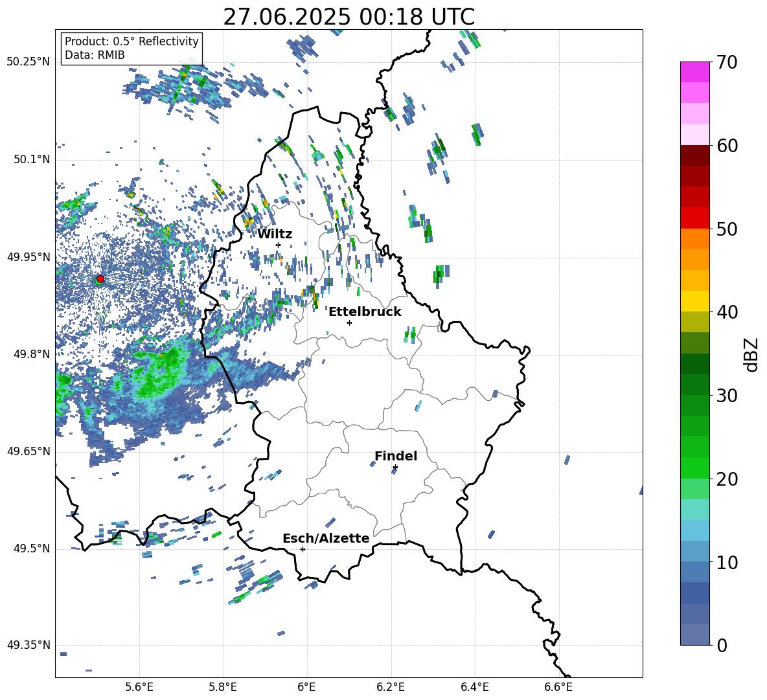Viewport: 767px width, 700px height.
Task: Click the 5.8°E longitude label
Action: [x=223, y=688]
